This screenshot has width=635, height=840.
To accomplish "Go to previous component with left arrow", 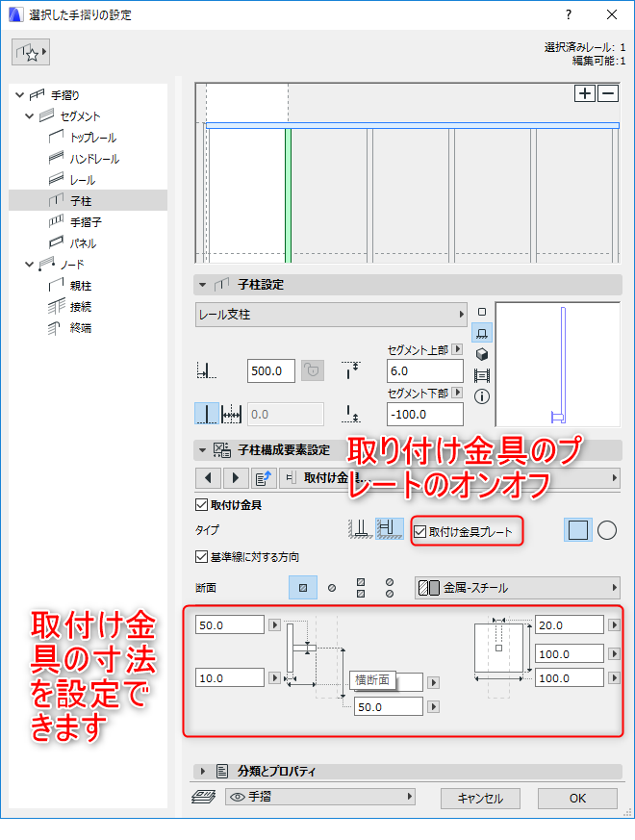I will tap(209, 477).
